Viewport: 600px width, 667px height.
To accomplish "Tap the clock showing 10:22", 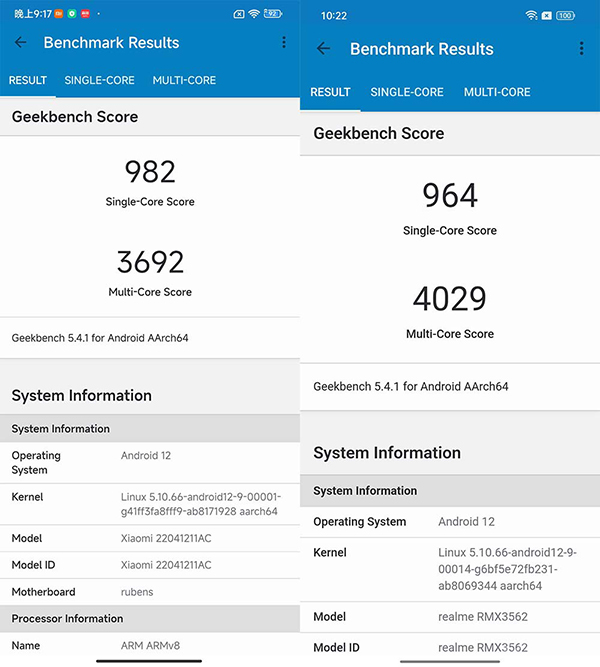I will click(334, 16).
